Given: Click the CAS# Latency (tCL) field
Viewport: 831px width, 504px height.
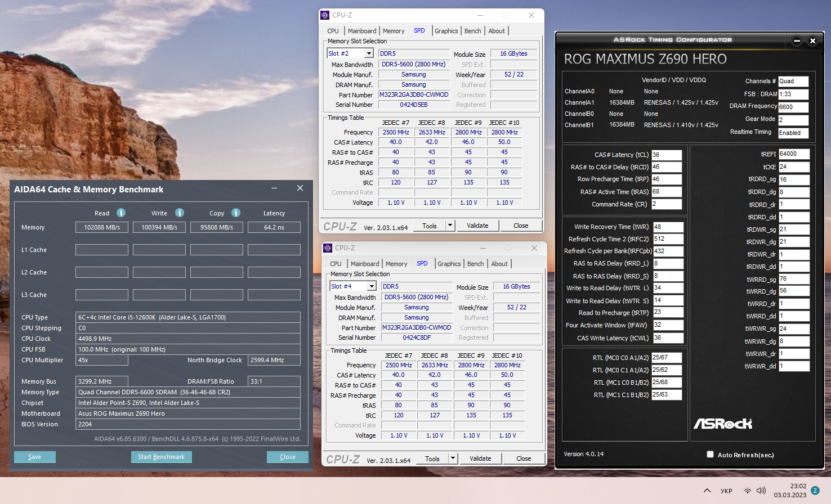Looking at the screenshot, I should pyautogui.click(x=667, y=155).
